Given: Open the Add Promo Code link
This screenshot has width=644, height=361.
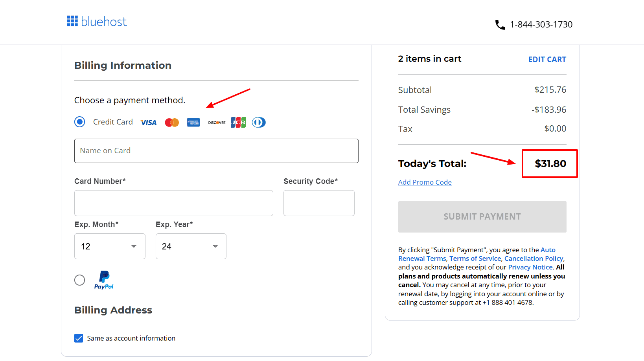Looking at the screenshot, I should (x=425, y=182).
